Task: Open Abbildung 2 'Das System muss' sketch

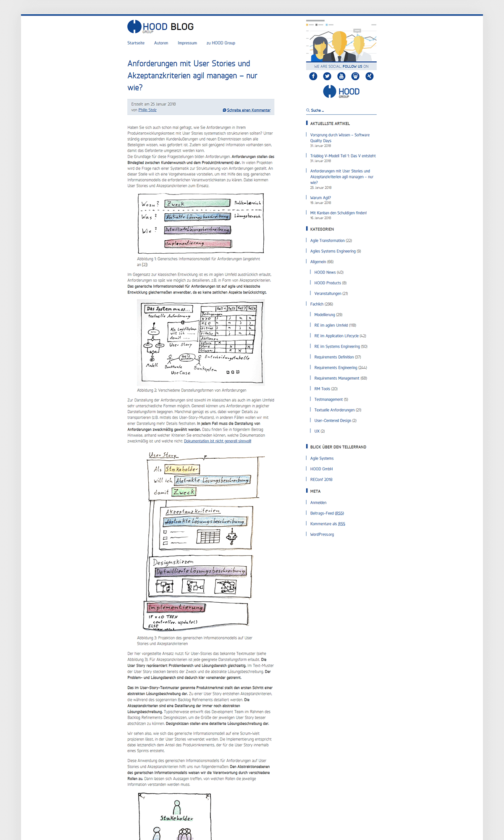Action: tap(201, 342)
